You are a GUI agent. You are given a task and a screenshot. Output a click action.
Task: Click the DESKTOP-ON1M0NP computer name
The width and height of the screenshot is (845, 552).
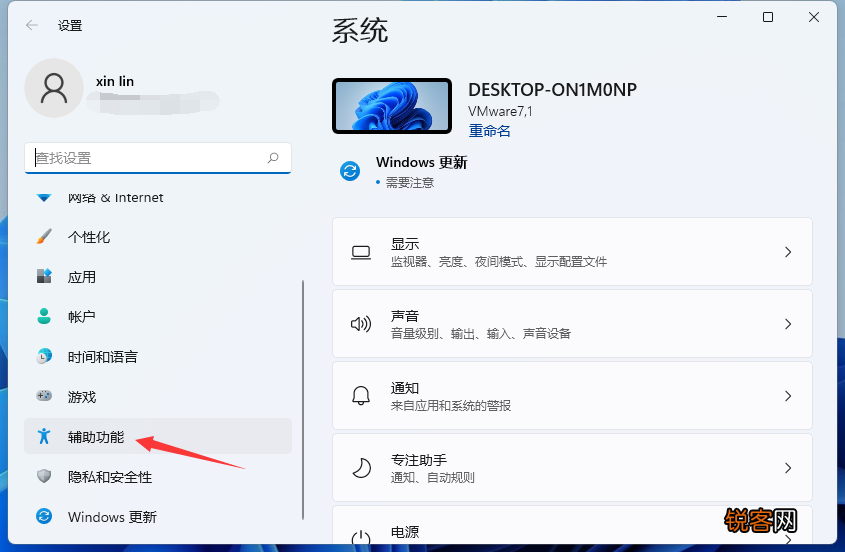pyautogui.click(x=552, y=89)
